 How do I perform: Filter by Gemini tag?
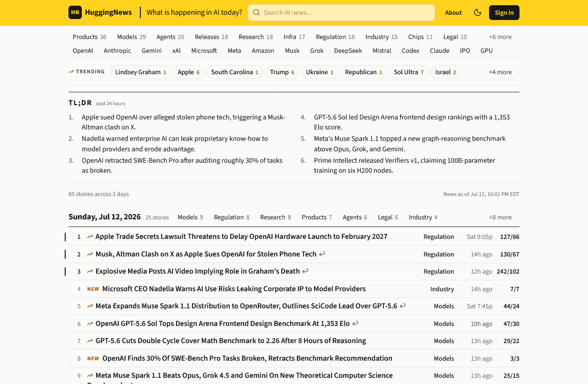point(152,50)
